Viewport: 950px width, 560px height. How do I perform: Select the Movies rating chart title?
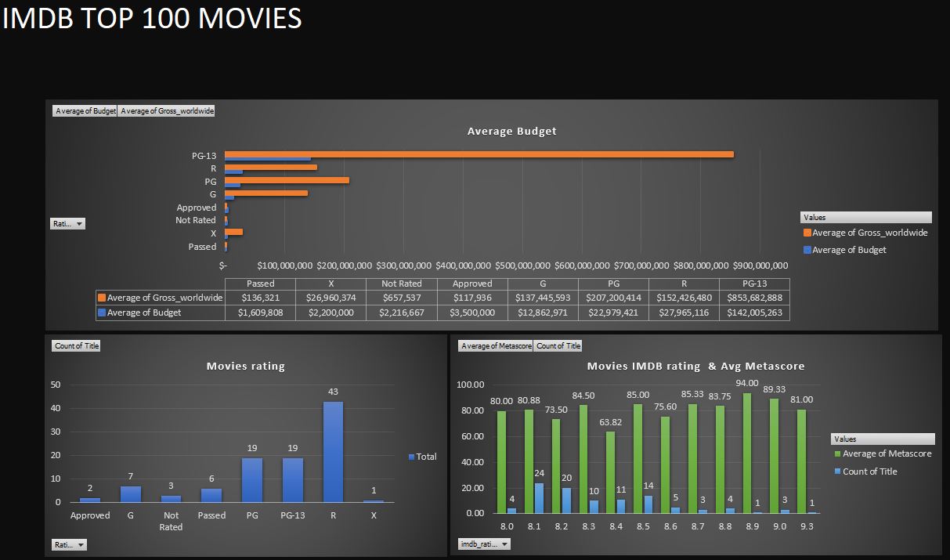[x=246, y=366]
